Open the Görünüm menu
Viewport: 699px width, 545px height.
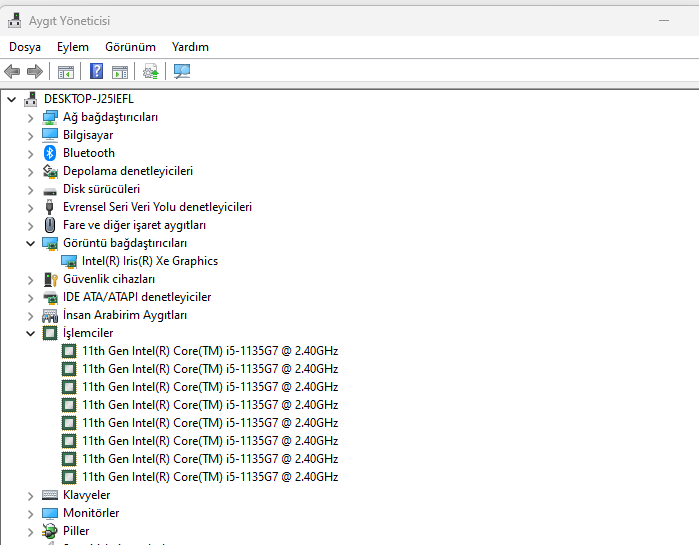[130, 47]
